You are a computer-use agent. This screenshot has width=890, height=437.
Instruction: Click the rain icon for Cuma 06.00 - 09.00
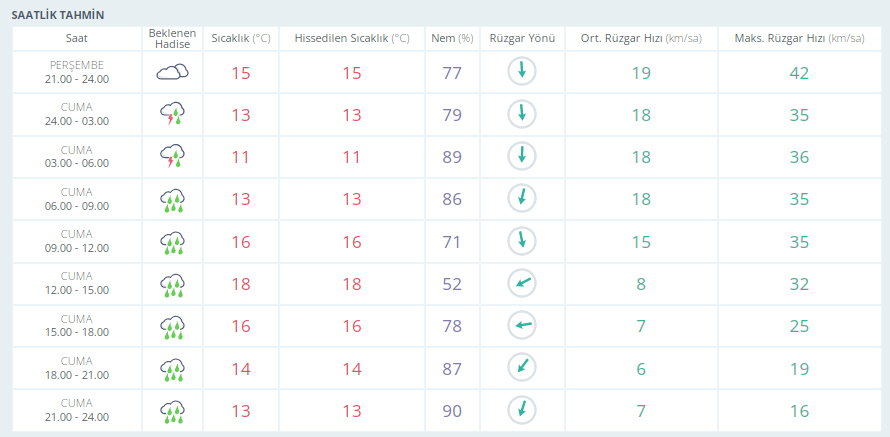pyautogui.click(x=172, y=199)
